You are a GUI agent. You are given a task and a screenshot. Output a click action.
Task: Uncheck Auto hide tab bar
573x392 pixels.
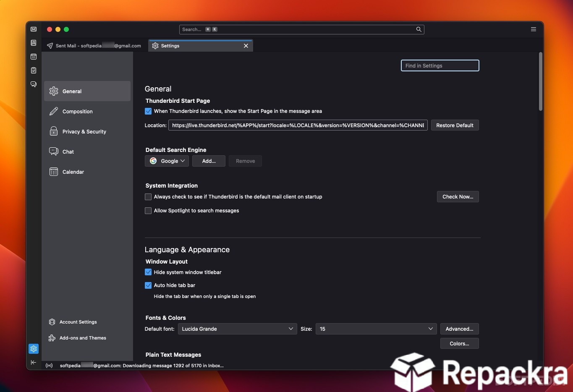coord(148,285)
